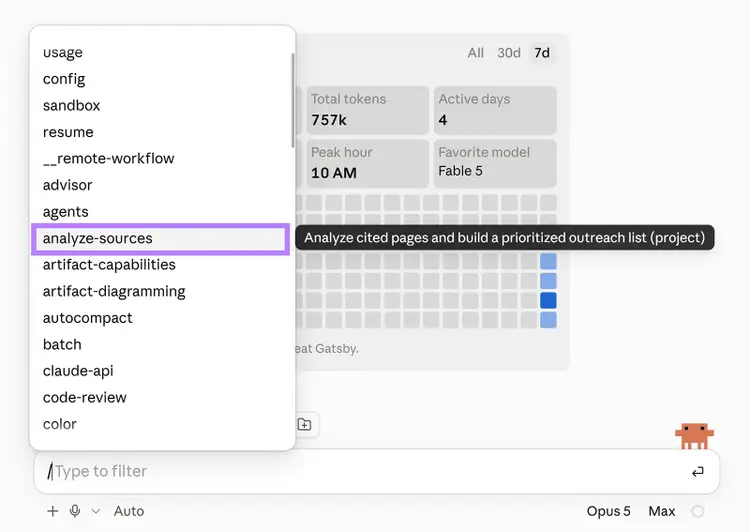
Task: Select the artifact-capabilities command
Action: coord(160,265)
